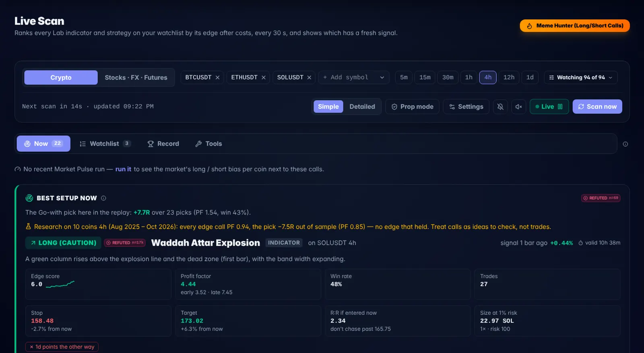Select Stocks · FX · Futures segment
The height and width of the screenshot is (353, 644).
click(136, 78)
